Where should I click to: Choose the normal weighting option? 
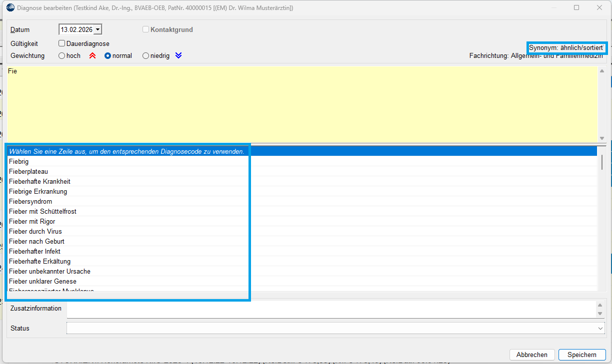pos(107,56)
